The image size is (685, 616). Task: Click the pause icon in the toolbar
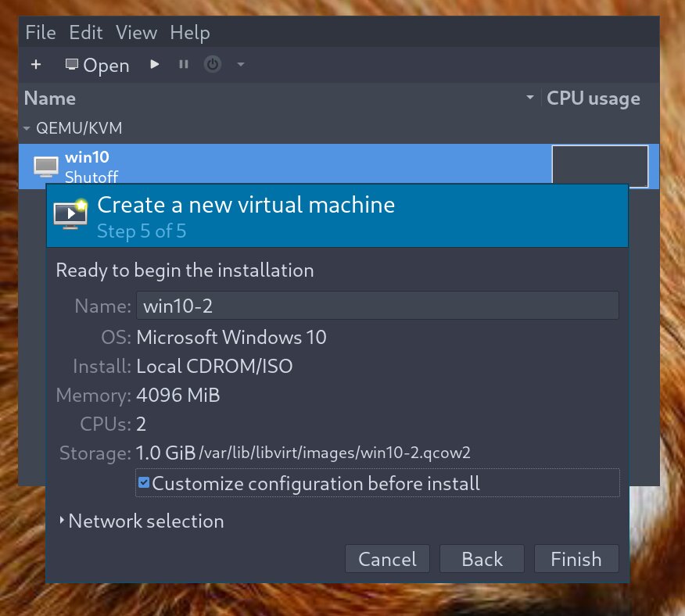coord(184,65)
